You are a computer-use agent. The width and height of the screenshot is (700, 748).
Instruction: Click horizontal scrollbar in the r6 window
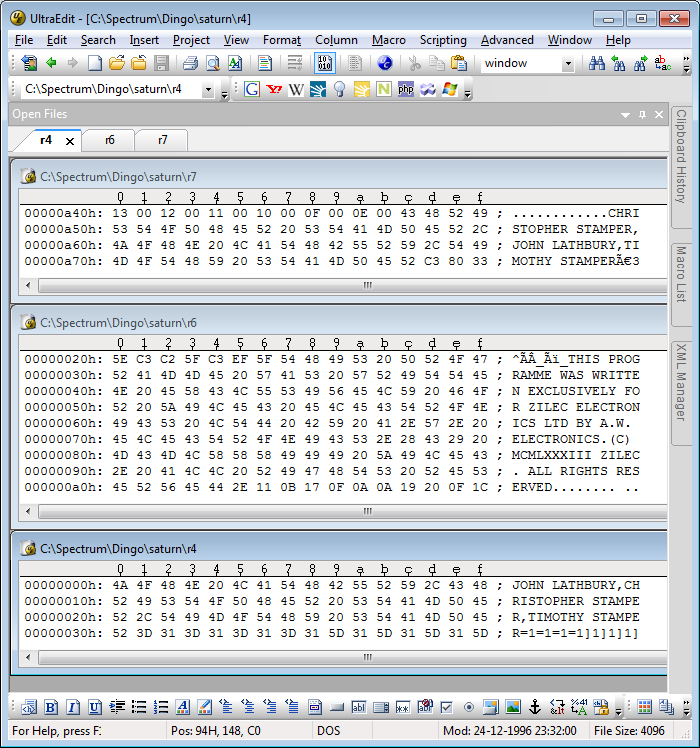366,511
